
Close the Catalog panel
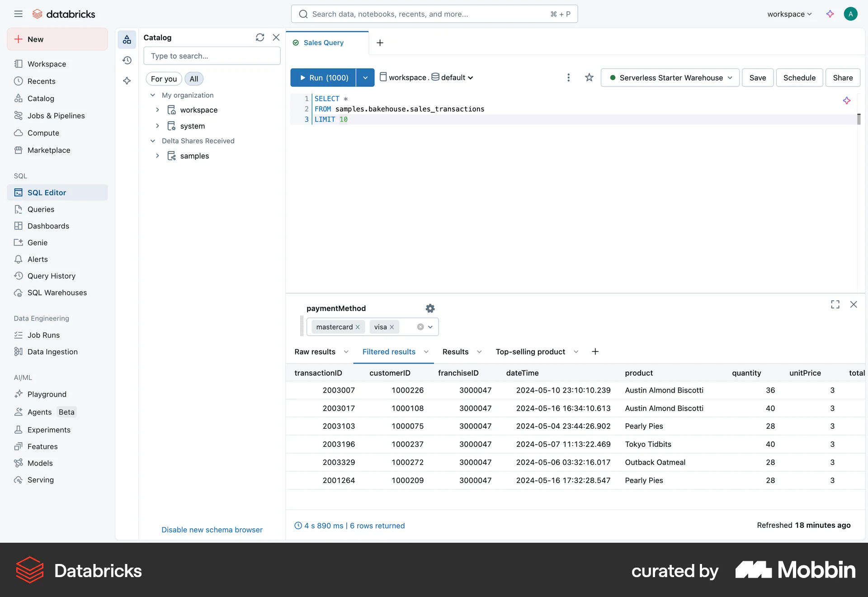tap(276, 38)
